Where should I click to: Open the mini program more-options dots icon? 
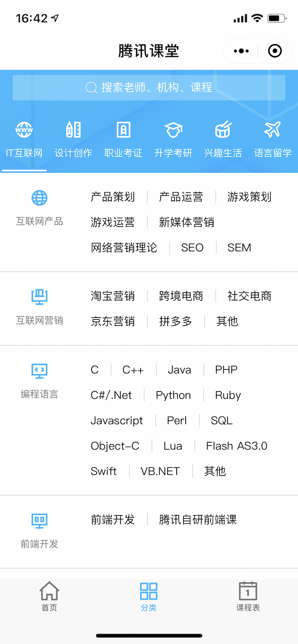tap(241, 51)
